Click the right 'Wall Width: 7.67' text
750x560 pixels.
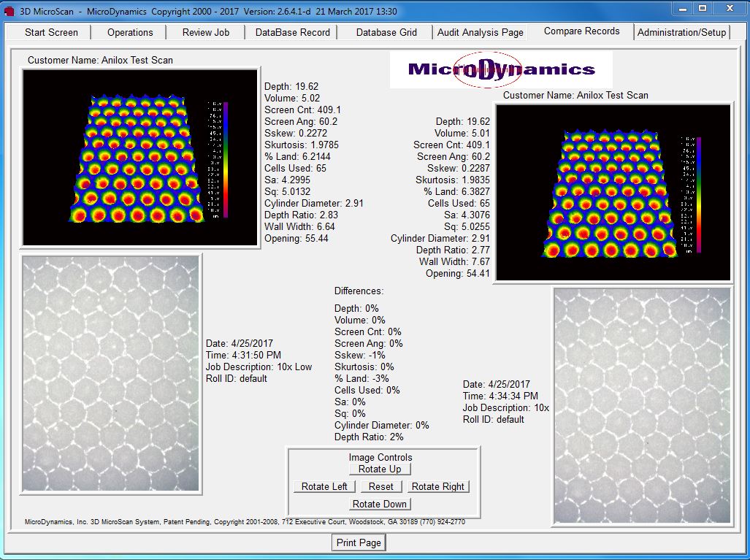coord(454,261)
